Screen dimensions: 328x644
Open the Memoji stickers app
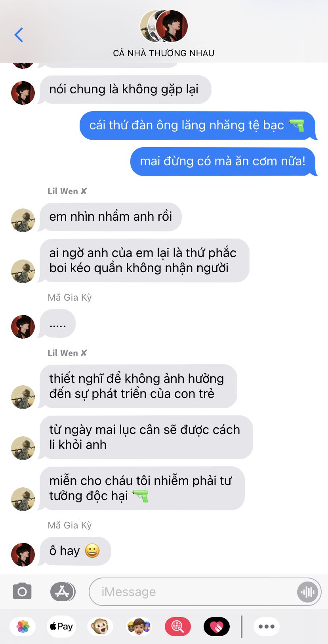point(139,627)
